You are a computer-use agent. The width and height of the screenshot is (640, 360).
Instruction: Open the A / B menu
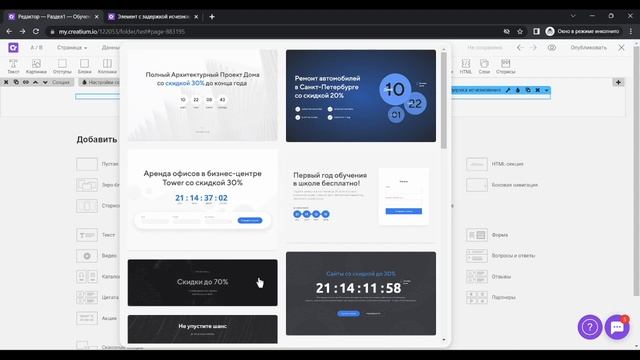(36, 48)
